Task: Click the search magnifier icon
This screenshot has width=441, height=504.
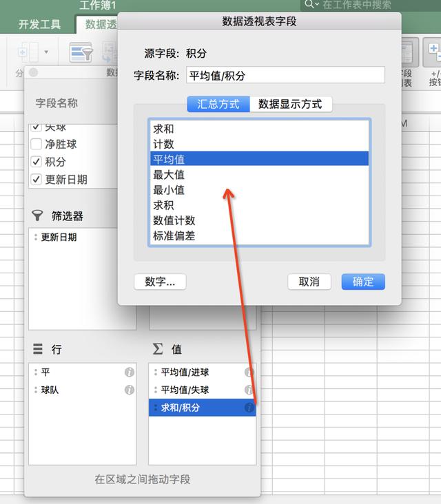Action: [x=311, y=5]
